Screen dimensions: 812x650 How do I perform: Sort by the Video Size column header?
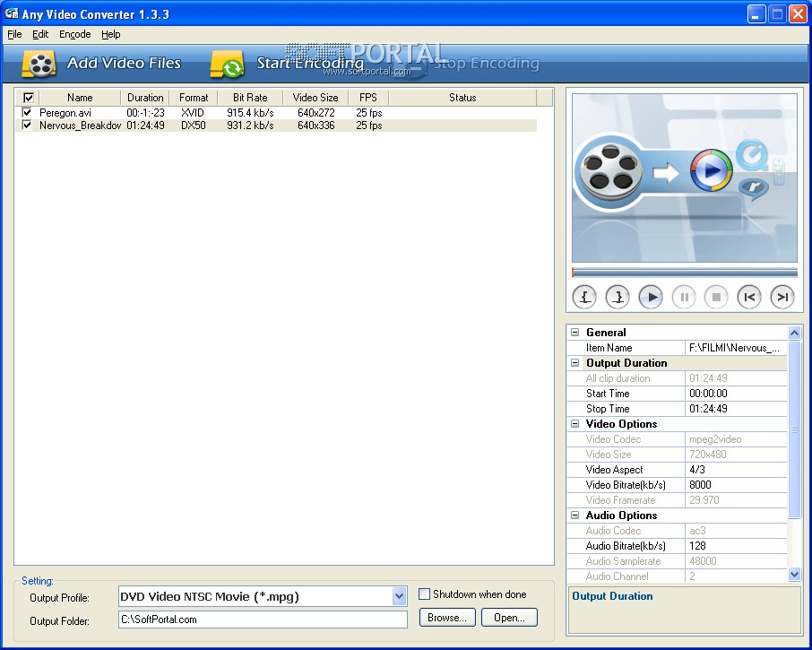point(315,98)
